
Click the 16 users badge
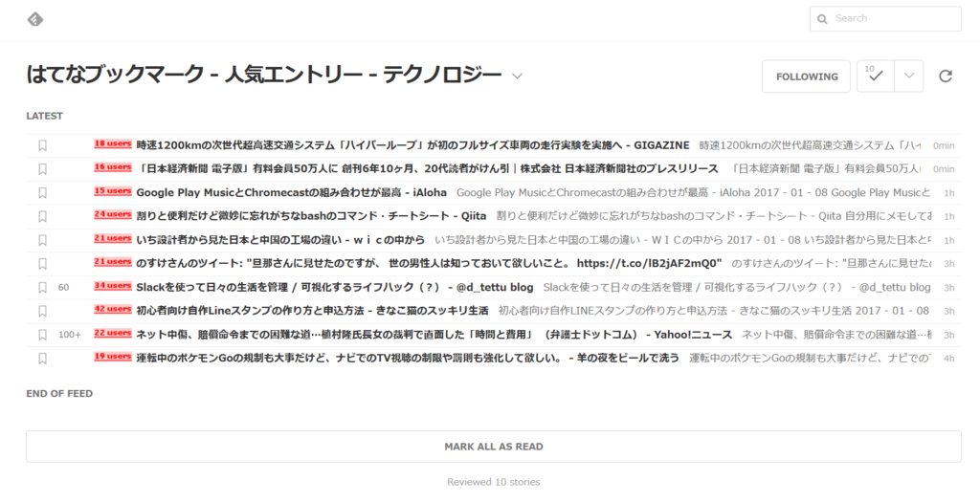tap(113, 167)
